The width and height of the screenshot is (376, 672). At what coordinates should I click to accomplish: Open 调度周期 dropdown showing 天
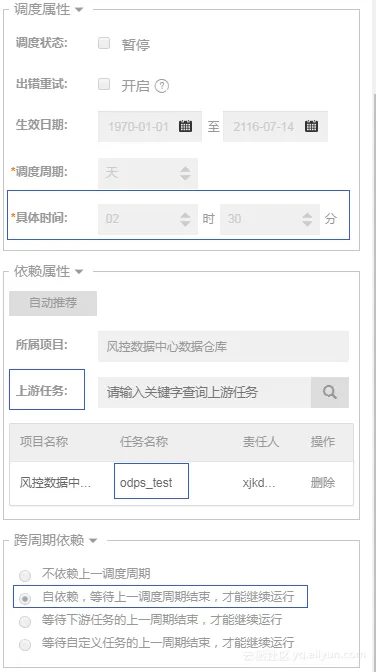click(x=148, y=173)
